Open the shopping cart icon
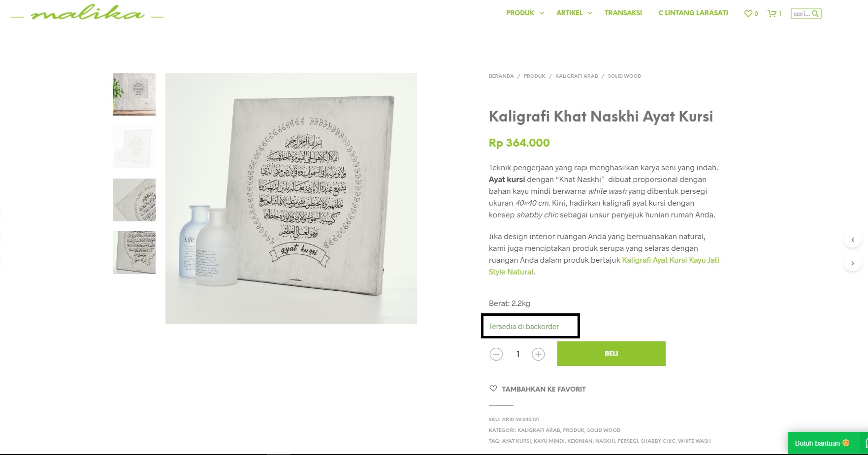 click(x=772, y=14)
